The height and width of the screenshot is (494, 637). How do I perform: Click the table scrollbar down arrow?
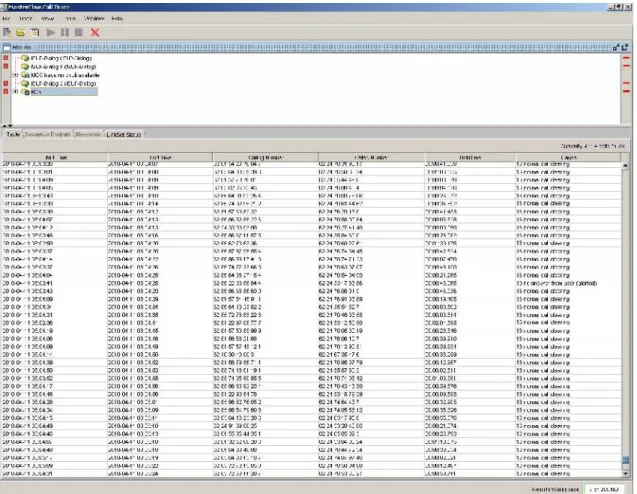[625, 474]
